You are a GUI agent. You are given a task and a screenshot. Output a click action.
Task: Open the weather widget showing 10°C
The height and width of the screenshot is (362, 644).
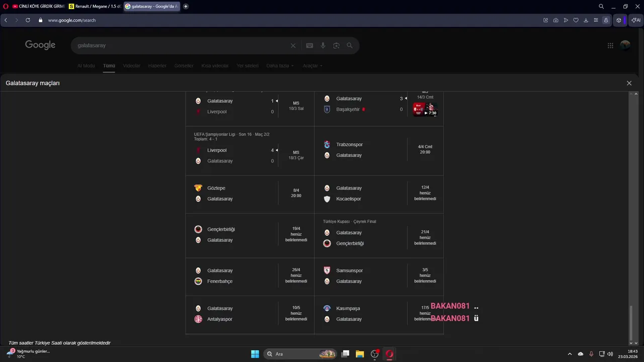[29, 354]
